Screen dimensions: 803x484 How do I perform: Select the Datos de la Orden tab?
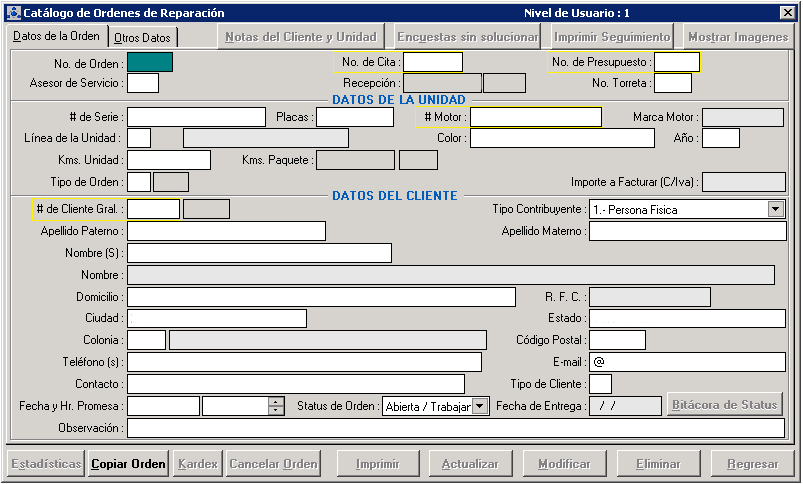coord(56,37)
